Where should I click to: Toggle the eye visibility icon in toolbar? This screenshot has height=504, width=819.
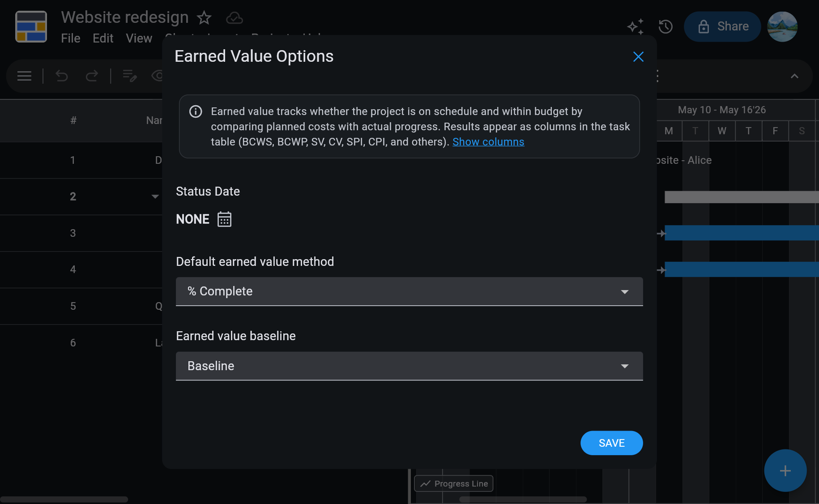pos(158,76)
